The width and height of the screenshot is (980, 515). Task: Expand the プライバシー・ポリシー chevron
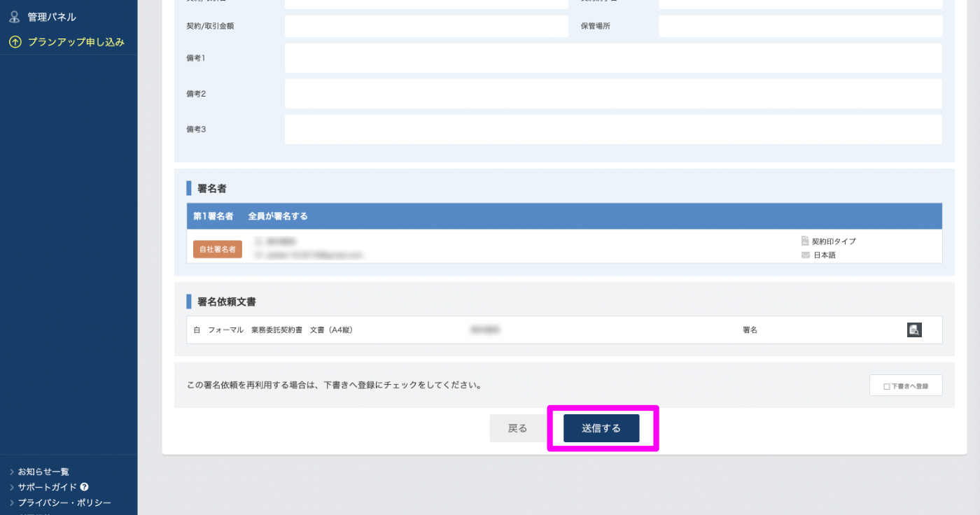(12, 502)
